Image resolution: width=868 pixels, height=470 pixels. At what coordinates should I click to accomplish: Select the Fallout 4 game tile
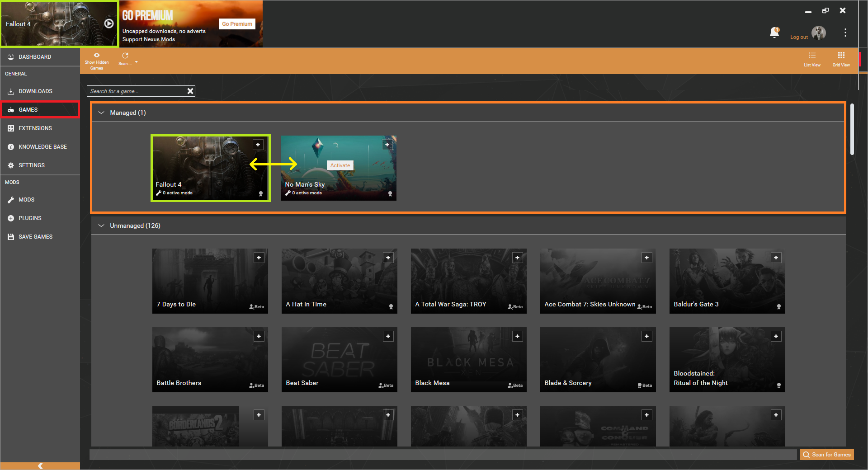coord(210,168)
